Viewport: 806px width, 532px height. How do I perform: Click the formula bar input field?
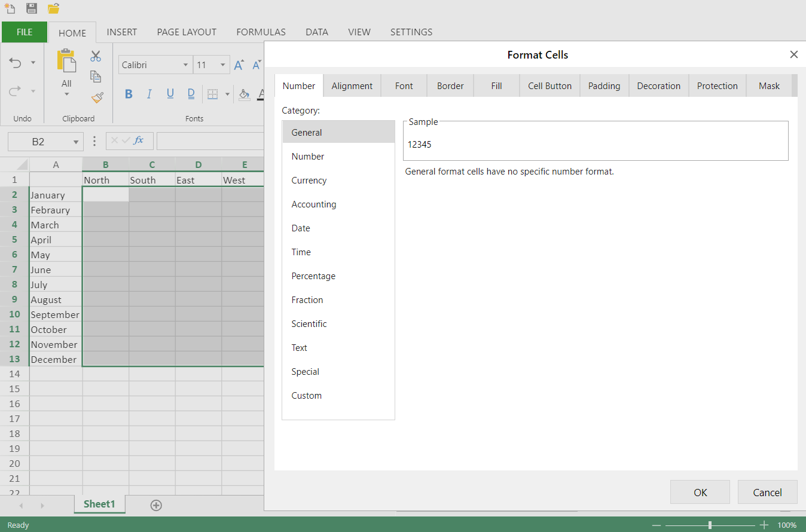pos(210,141)
